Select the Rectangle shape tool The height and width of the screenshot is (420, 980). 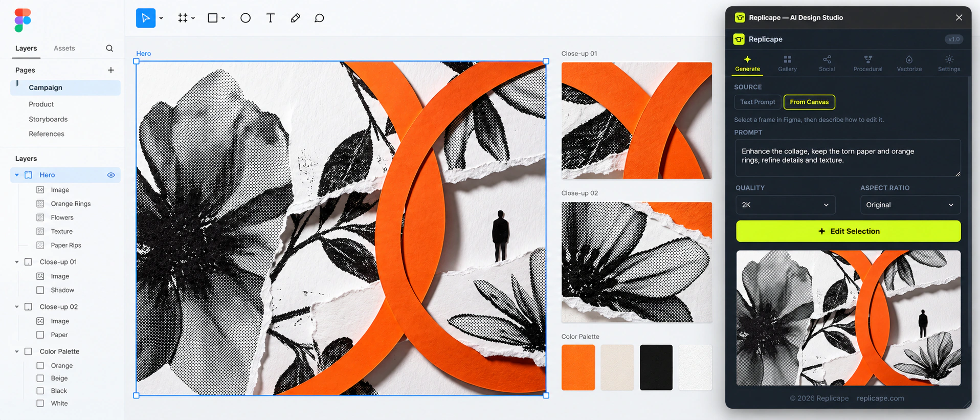pos(213,18)
